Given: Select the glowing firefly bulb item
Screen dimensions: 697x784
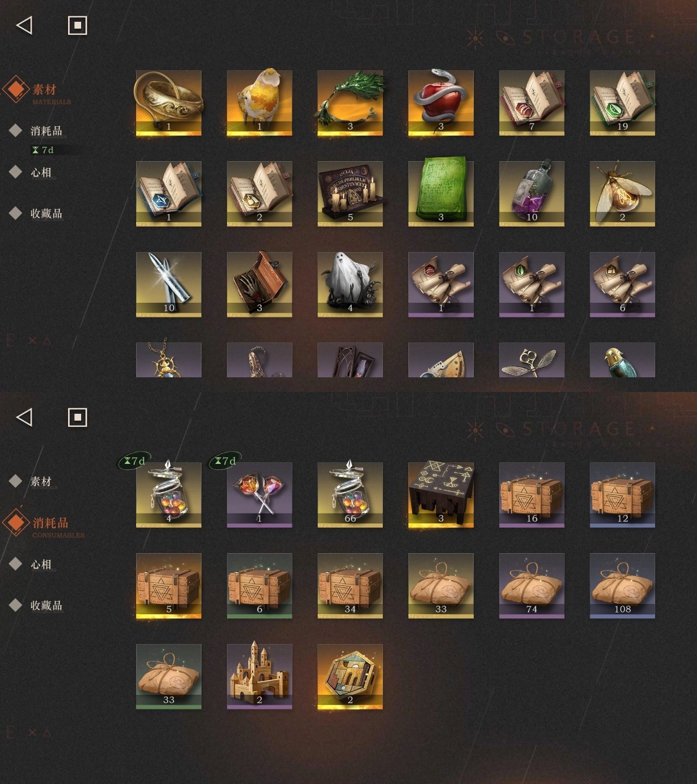Looking at the screenshot, I should 622,194.
